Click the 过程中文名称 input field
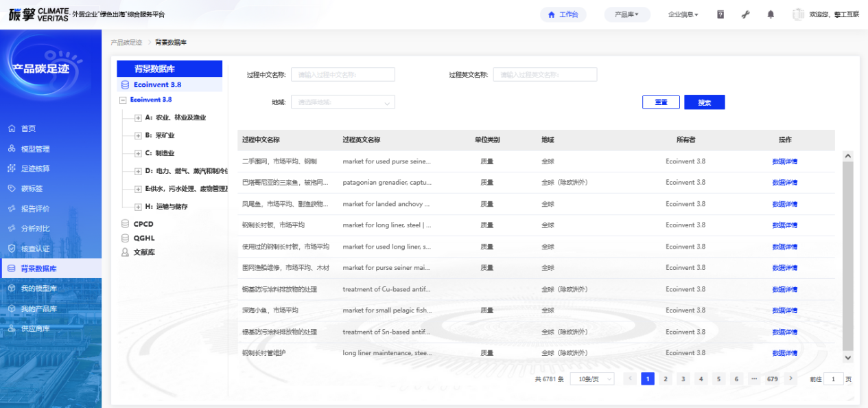This screenshot has height=408, width=868. coord(343,74)
